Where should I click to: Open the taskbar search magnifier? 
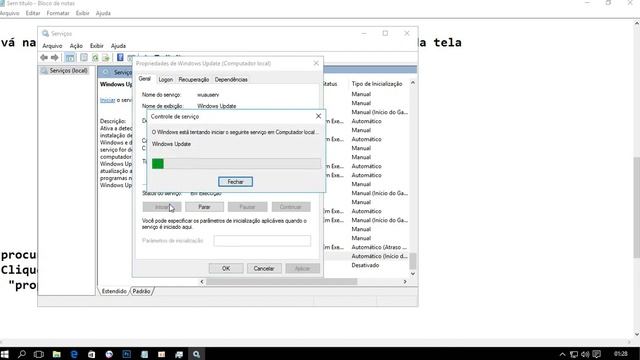point(22,354)
